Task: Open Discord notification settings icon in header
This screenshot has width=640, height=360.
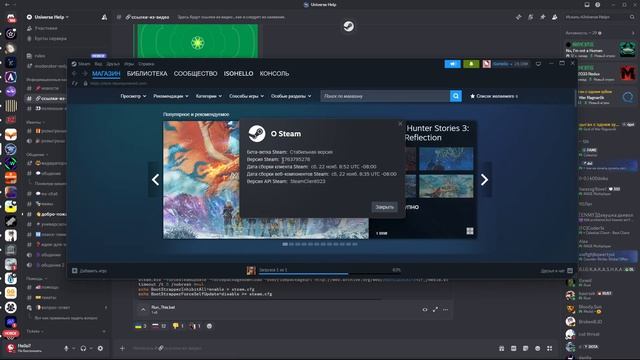Action: click(530, 17)
